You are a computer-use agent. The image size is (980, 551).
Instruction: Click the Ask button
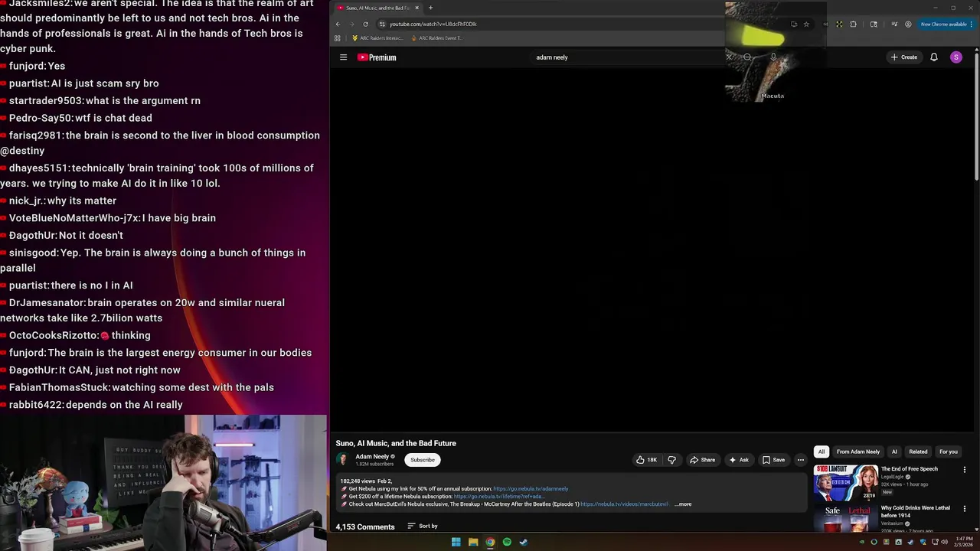coord(739,460)
